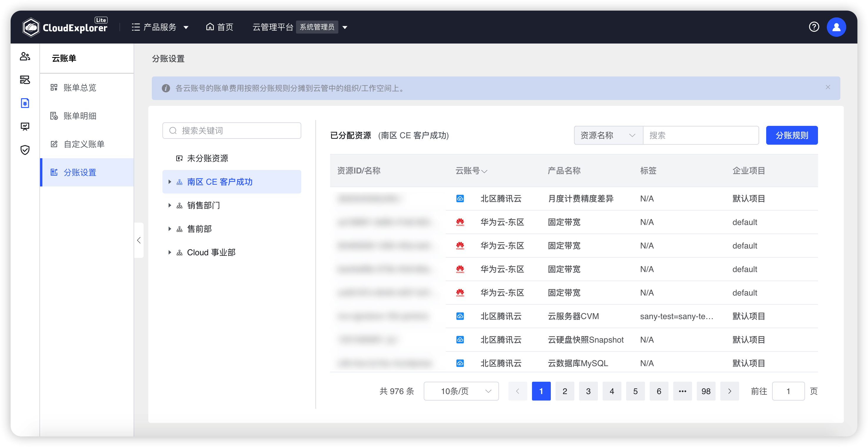Open the 产品服务 dropdown menu
Screen dimensions: 868x447
click(160, 27)
